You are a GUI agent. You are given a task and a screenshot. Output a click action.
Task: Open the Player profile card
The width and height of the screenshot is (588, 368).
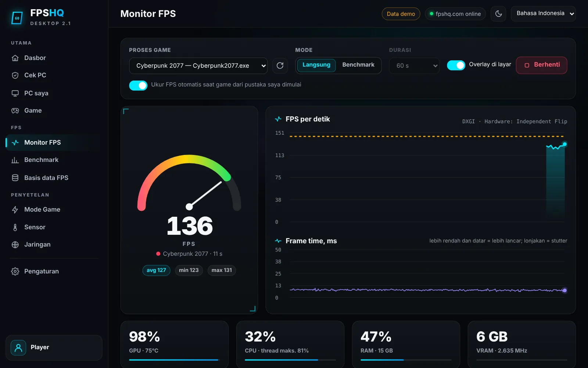(x=54, y=347)
